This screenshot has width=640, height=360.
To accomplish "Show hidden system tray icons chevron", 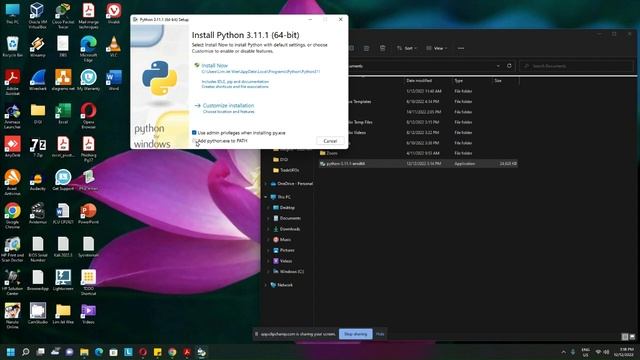I will (564, 352).
